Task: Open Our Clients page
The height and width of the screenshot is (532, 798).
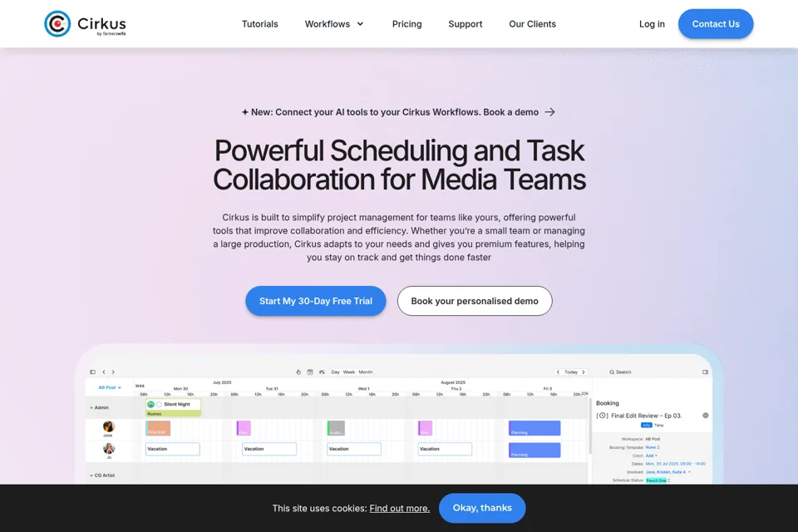Action: [532, 24]
